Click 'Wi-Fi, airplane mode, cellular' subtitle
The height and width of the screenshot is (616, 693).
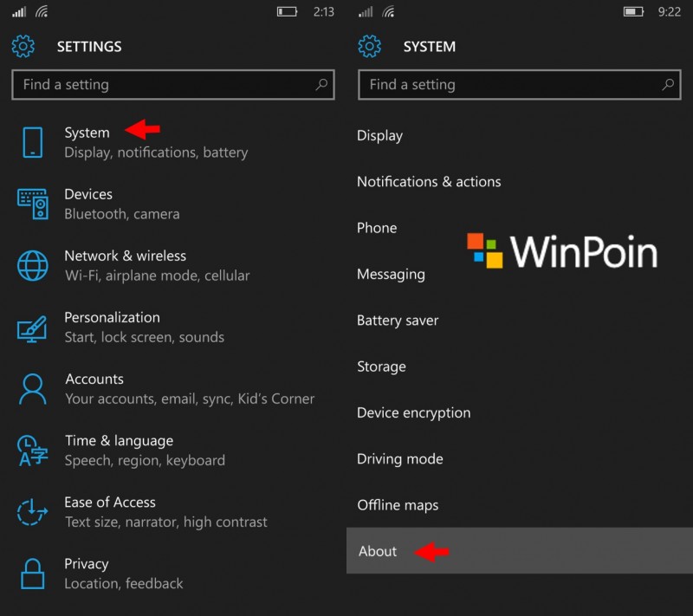158,276
